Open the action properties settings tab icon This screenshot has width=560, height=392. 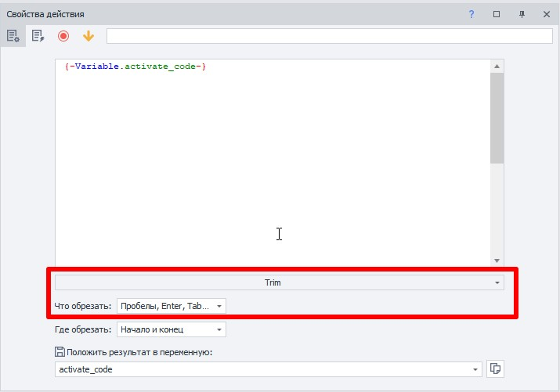coord(13,36)
